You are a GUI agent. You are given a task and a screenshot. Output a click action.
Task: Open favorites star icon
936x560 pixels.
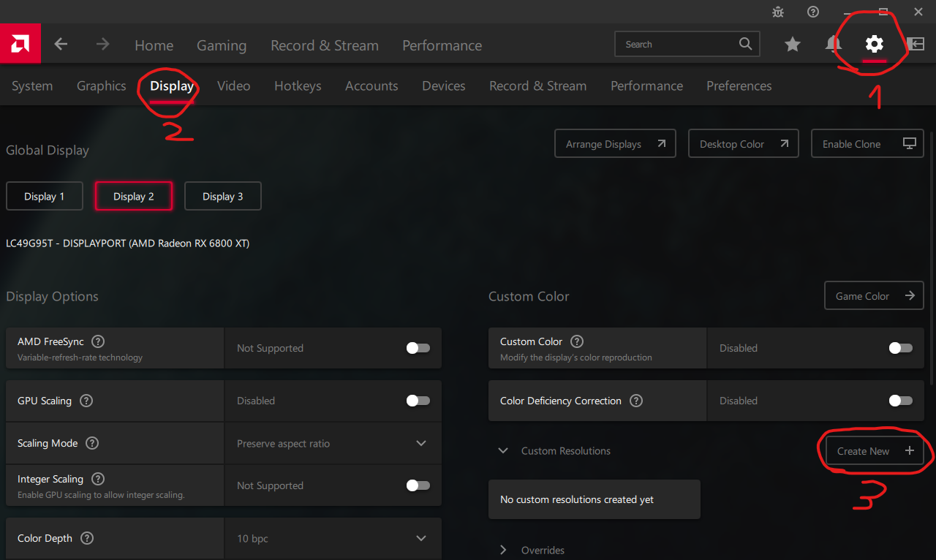(x=793, y=45)
